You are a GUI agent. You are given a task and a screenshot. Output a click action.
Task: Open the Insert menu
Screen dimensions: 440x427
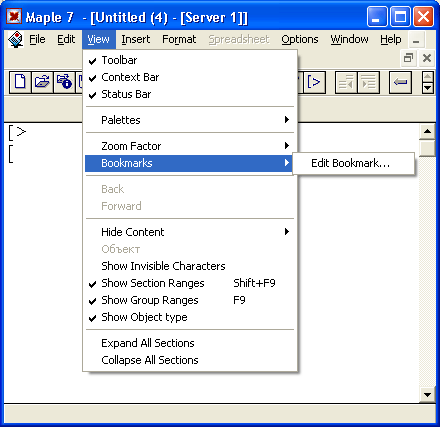[136, 39]
